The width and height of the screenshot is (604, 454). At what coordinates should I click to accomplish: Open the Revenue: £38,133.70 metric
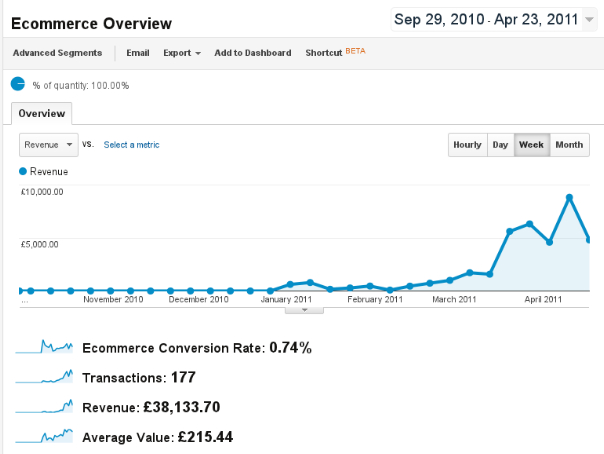coord(151,407)
